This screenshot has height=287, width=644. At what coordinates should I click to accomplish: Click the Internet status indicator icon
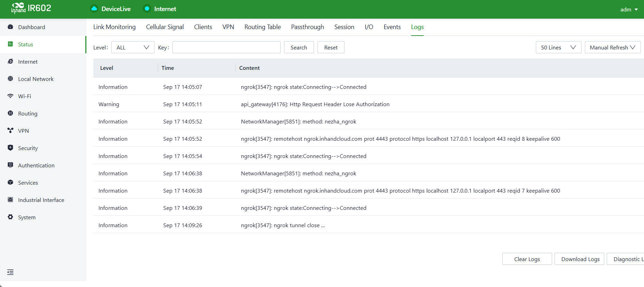coord(147,9)
